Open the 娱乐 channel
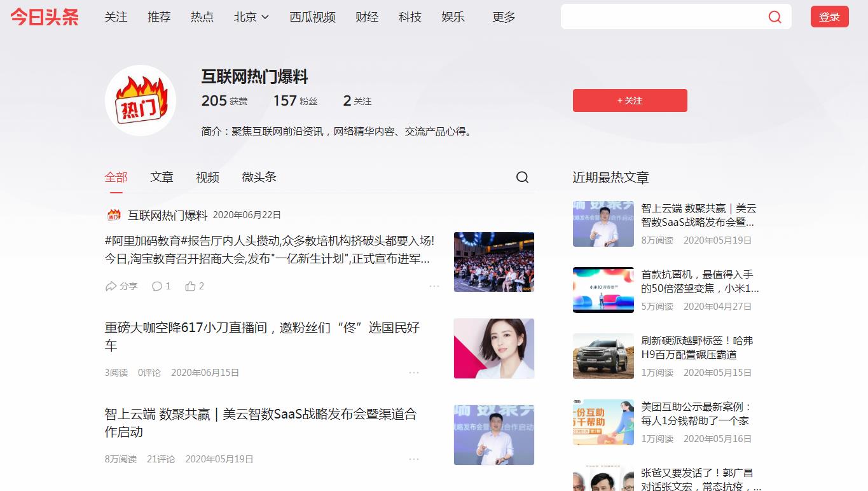The width and height of the screenshot is (868, 491). tap(453, 17)
